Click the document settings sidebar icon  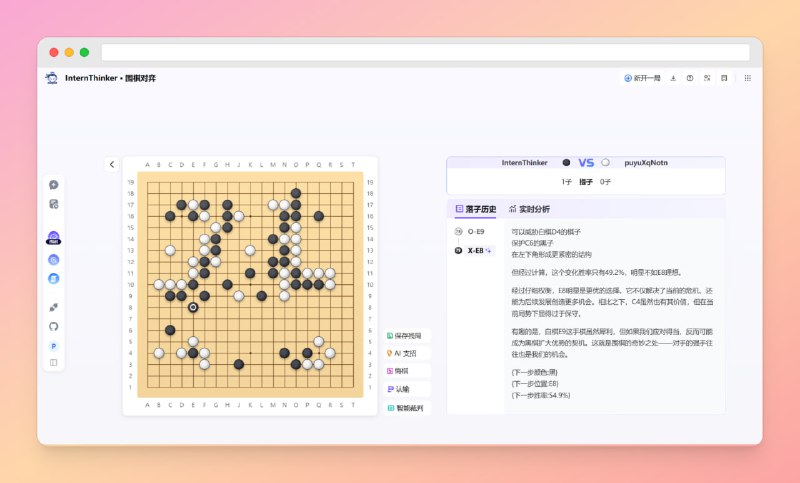(54, 204)
